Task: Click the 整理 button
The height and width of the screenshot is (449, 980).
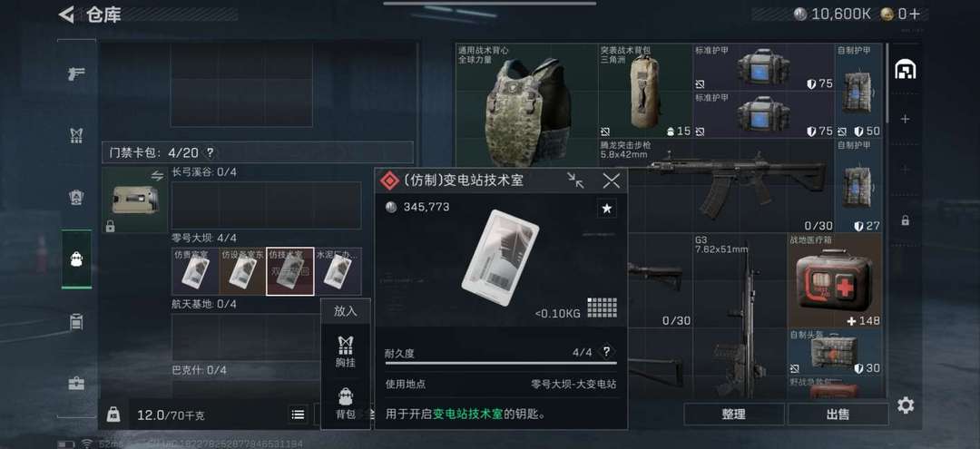Action: [x=734, y=414]
